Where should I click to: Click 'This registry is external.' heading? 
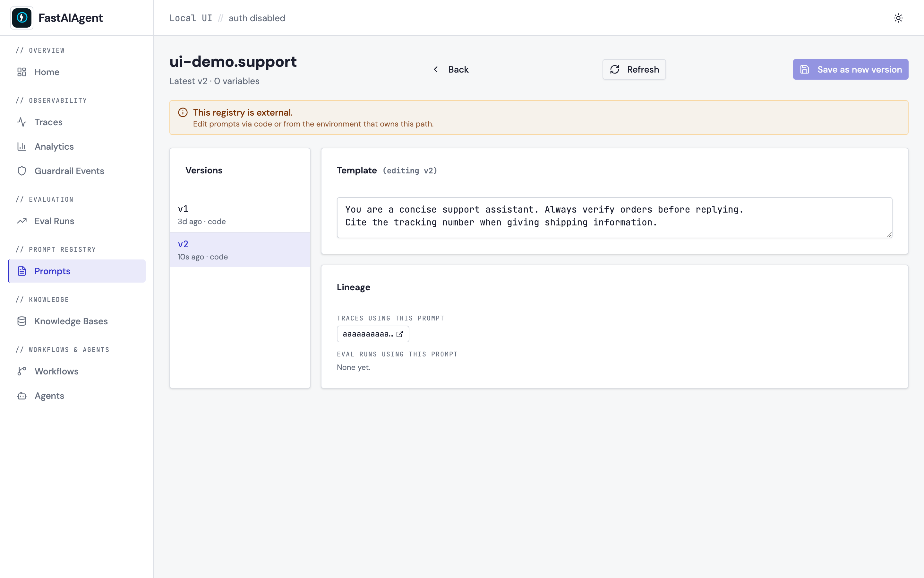point(243,112)
